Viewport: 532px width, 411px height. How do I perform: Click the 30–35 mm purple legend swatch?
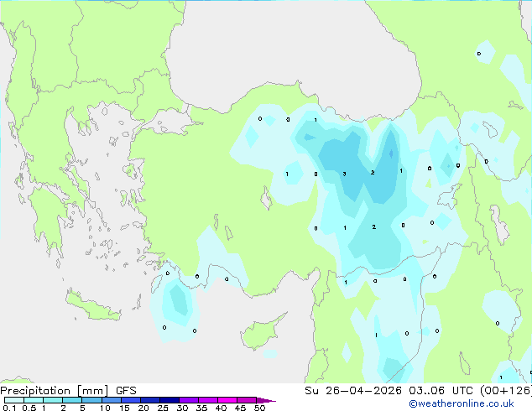[x=188, y=400]
